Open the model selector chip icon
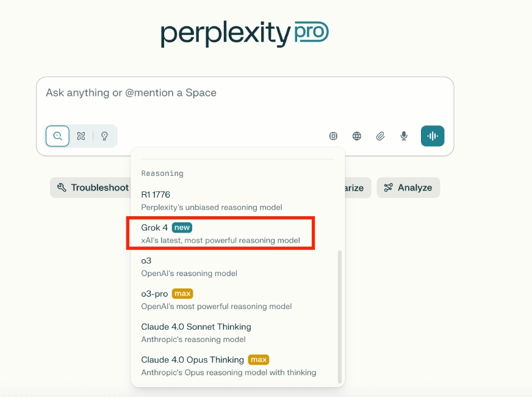The width and height of the screenshot is (532, 397). coord(333,136)
